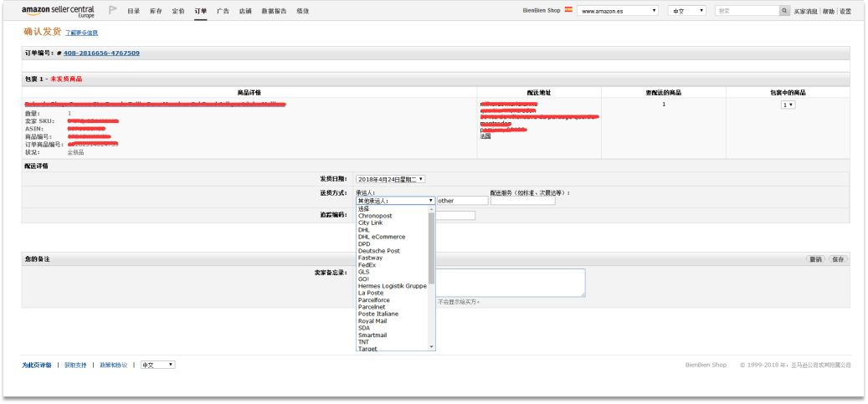Click the 撤销 button
The height and width of the screenshot is (404, 868).
click(815, 259)
